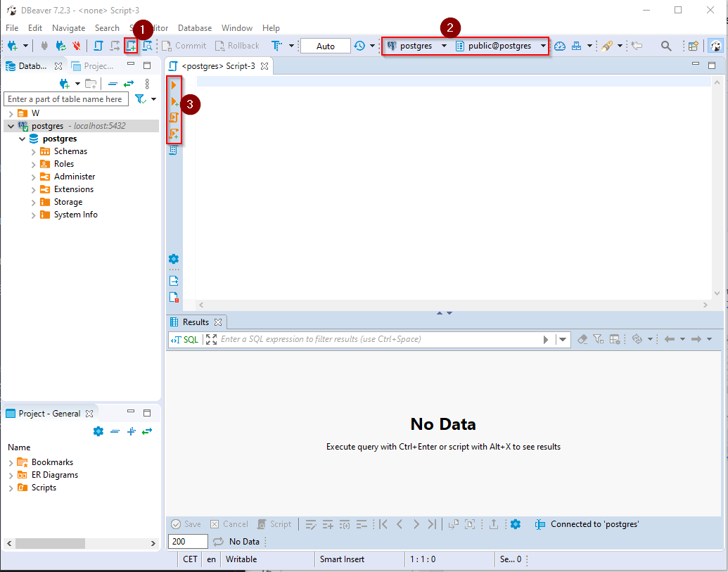Screen dimensions: 728x572
Task: Open Project panel configuration gear
Action: click(98, 431)
